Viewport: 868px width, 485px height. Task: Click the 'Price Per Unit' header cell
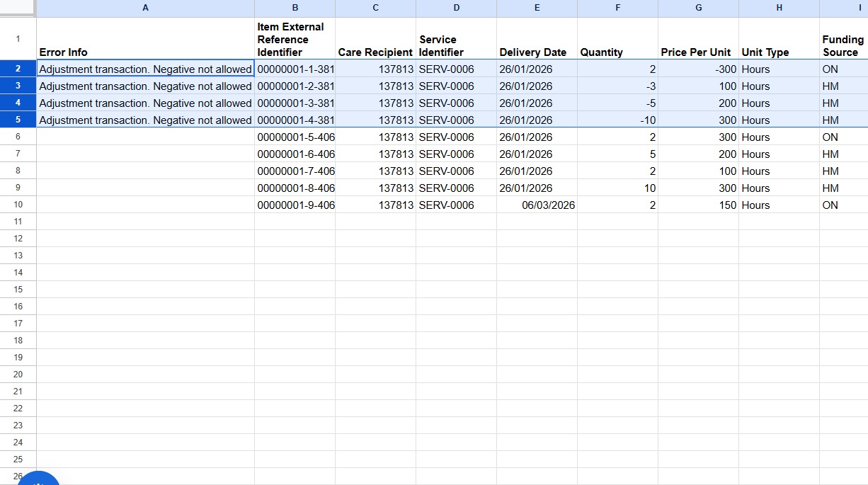[x=698, y=39]
